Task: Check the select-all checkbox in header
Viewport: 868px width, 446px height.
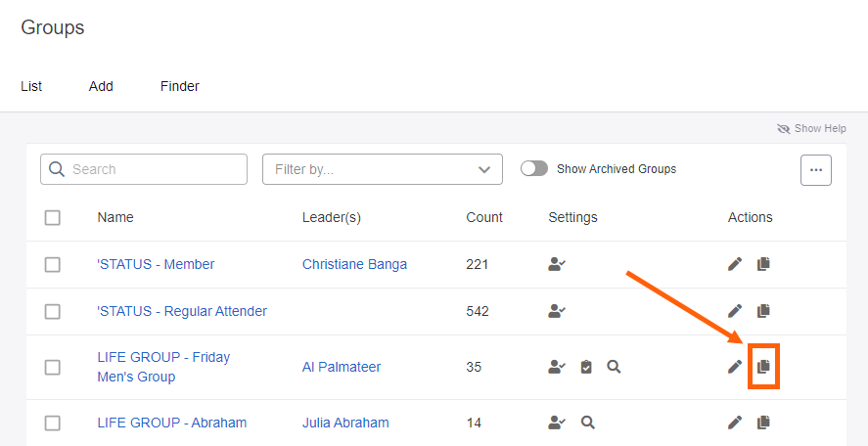Action: 53,217
